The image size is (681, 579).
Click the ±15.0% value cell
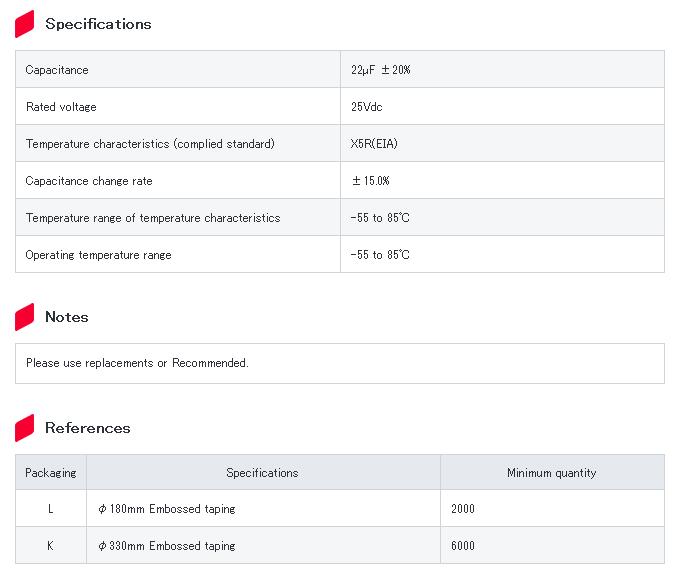pos(370,181)
